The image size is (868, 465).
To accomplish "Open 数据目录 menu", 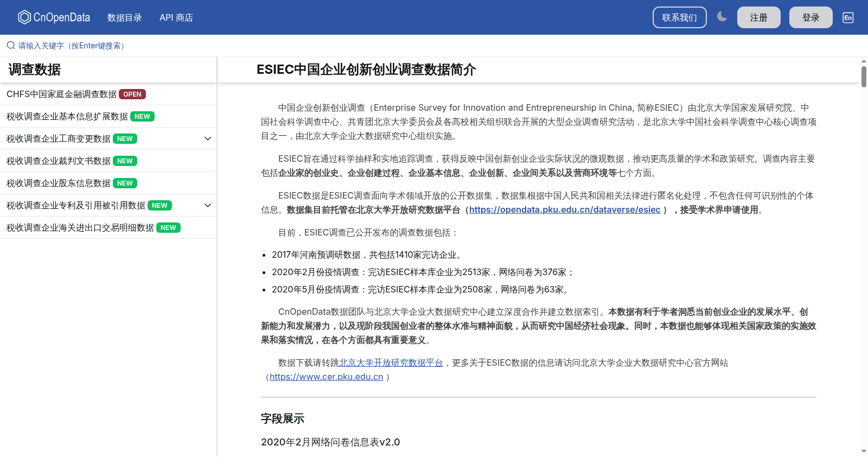I will coord(124,17).
